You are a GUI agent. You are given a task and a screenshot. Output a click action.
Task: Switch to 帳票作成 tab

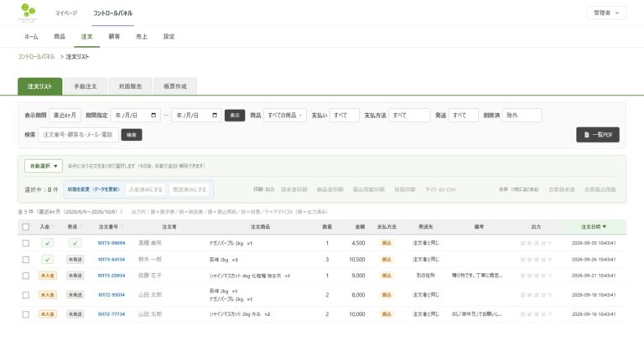[175, 86]
